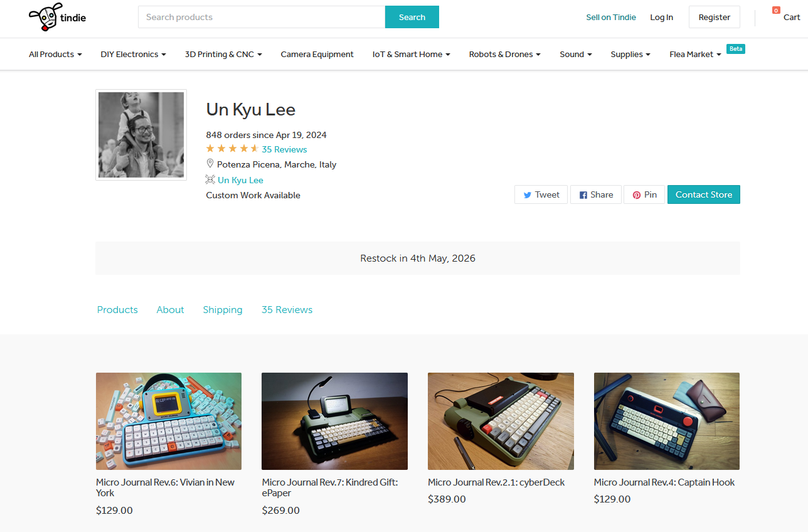This screenshot has height=532, width=808.
Task: Open the 35 Reviews tab
Action: tap(287, 310)
